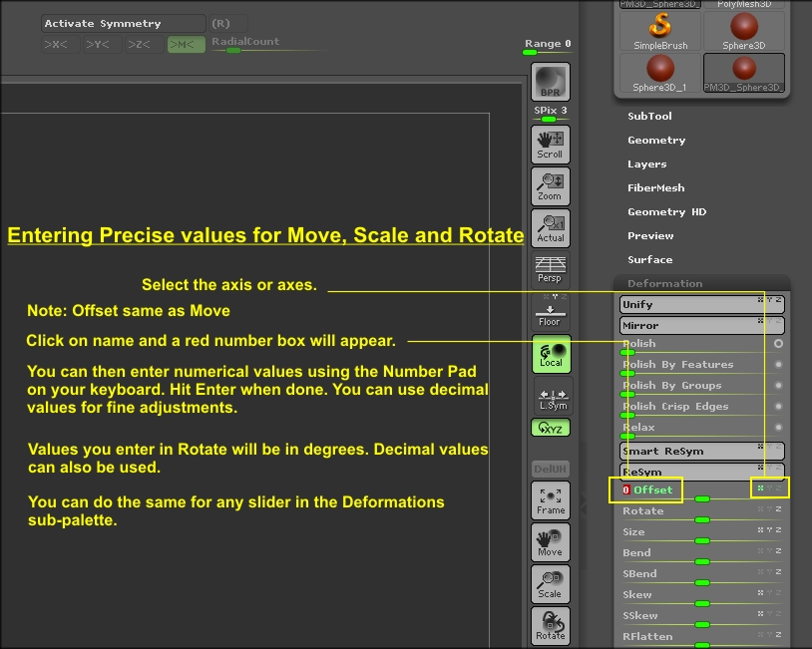The width and height of the screenshot is (812, 649).
Task: Click the Smart ReSym button
Action: point(701,451)
